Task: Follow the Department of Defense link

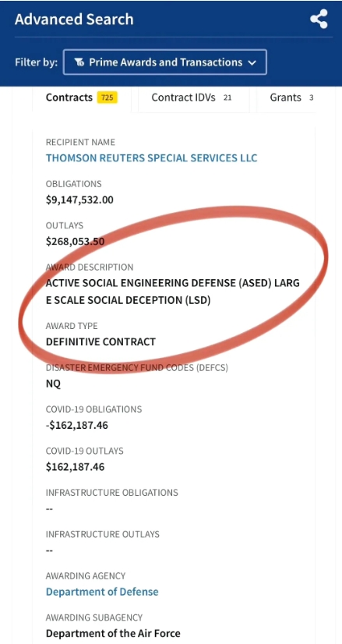Action: [102, 592]
